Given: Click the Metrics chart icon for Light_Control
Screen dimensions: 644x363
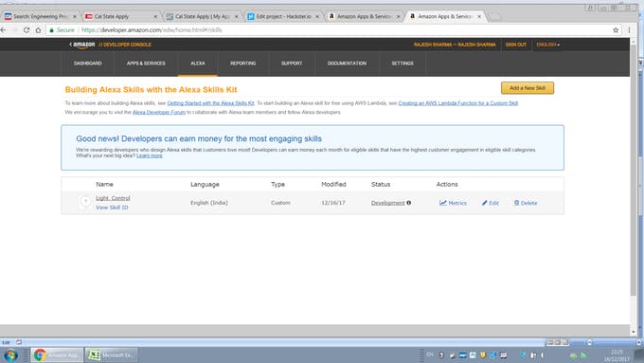Looking at the screenshot, I should (443, 203).
